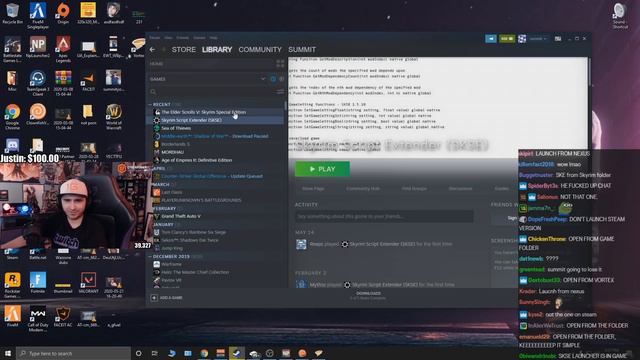Click ADD A GAME button
This screenshot has width=640, height=360.
click(167, 298)
